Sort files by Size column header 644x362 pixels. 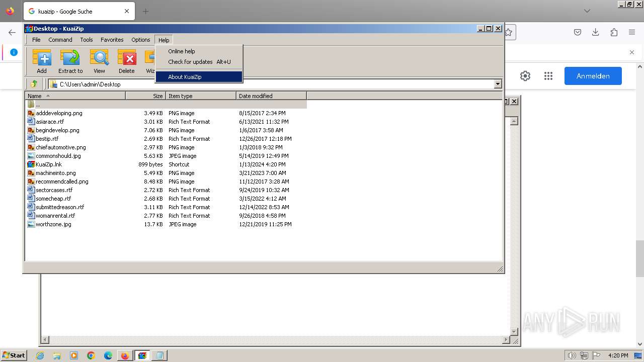pos(146,96)
